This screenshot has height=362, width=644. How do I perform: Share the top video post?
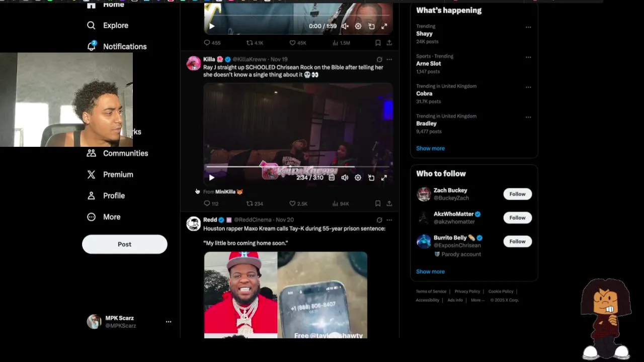click(389, 43)
